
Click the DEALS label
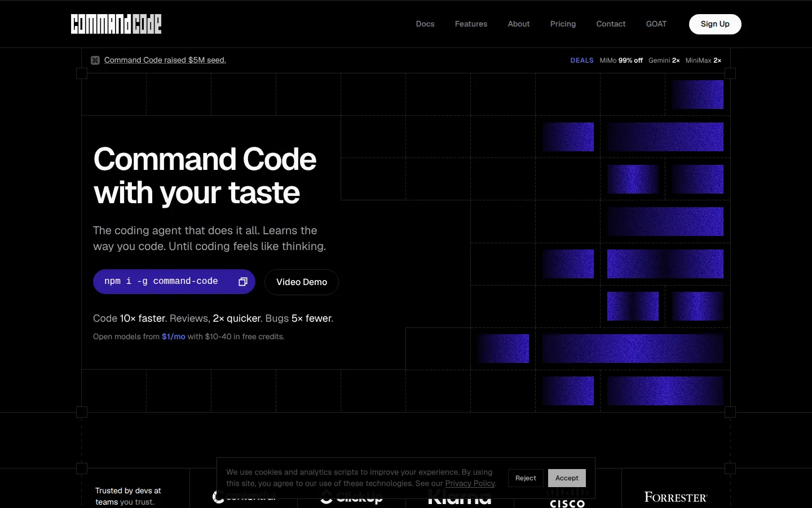pyautogui.click(x=582, y=60)
